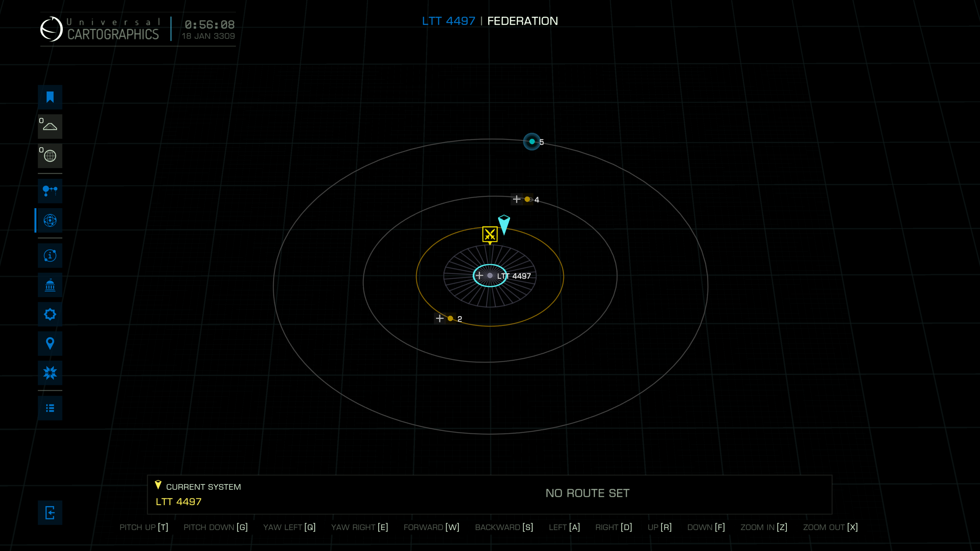The image size is (980, 551).
Task: Click the DOWN [F] control hint
Action: tap(706, 527)
